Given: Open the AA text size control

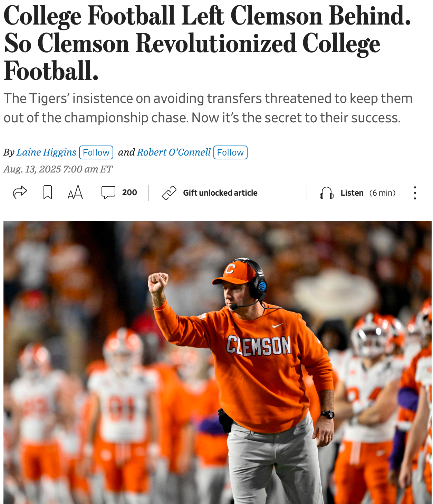Looking at the screenshot, I should [x=75, y=193].
